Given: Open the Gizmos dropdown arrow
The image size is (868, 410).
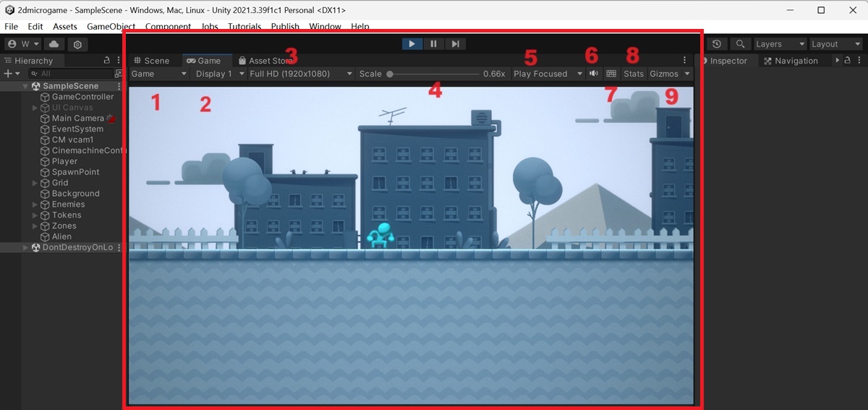Looking at the screenshot, I should pyautogui.click(x=686, y=74).
